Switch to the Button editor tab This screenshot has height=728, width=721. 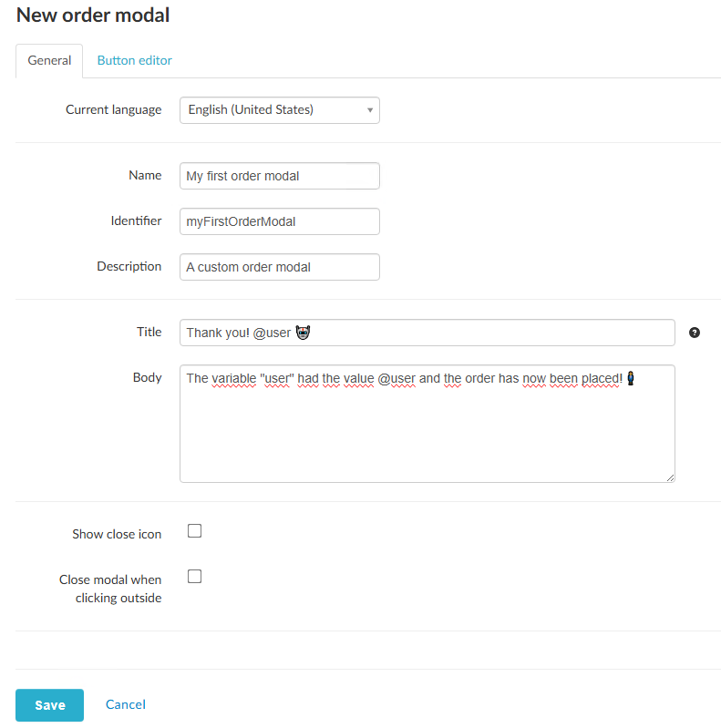point(134,60)
